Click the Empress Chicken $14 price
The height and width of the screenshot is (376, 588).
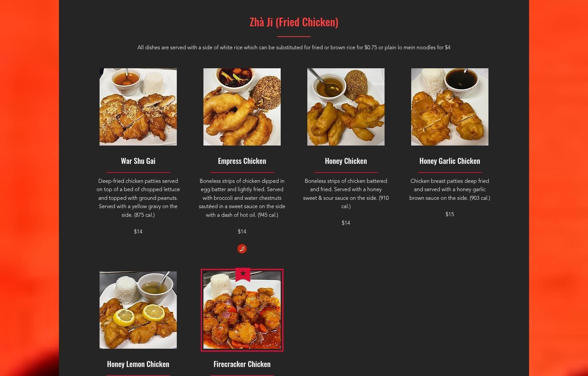point(242,231)
